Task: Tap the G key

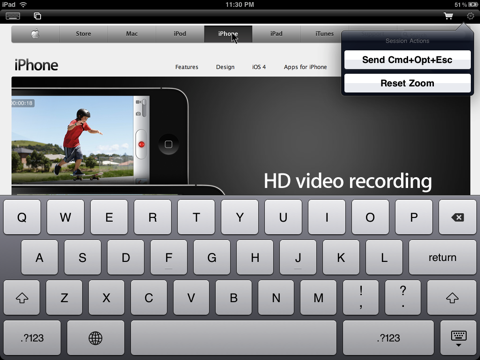Action: pyautogui.click(x=212, y=257)
